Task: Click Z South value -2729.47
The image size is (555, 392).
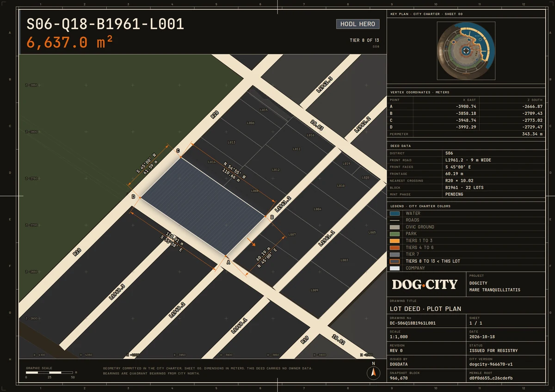Action: point(532,127)
